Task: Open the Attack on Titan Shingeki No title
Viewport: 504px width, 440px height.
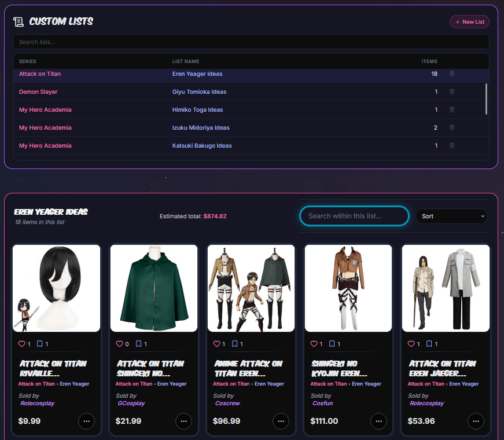Action: click(x=150, y=368)
